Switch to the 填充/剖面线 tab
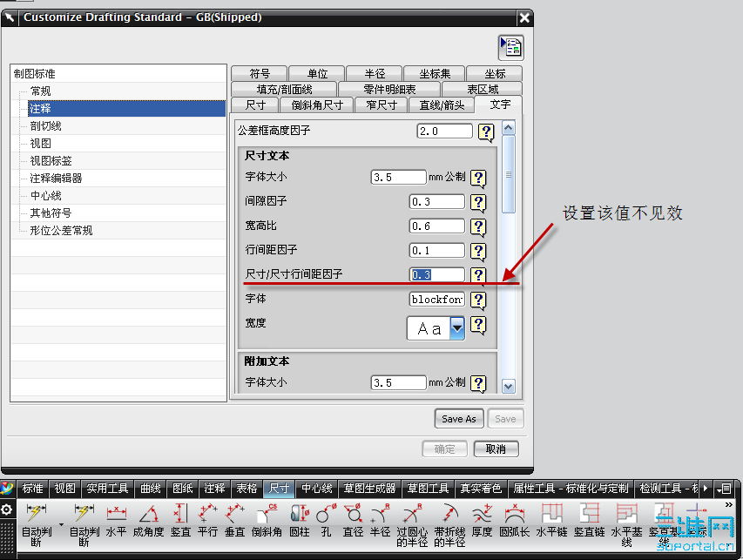 (284, 89)
